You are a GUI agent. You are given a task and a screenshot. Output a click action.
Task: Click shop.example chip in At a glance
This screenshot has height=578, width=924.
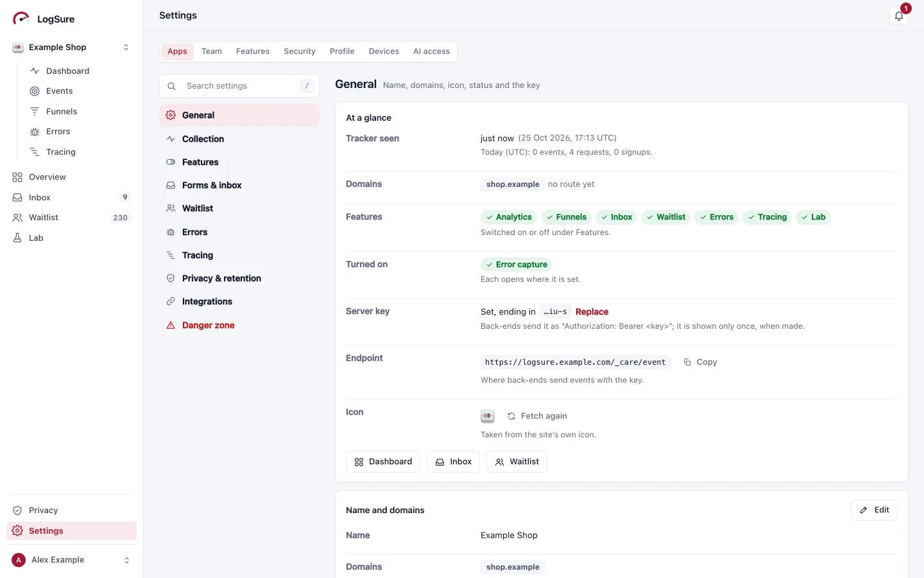click(513, 184)
